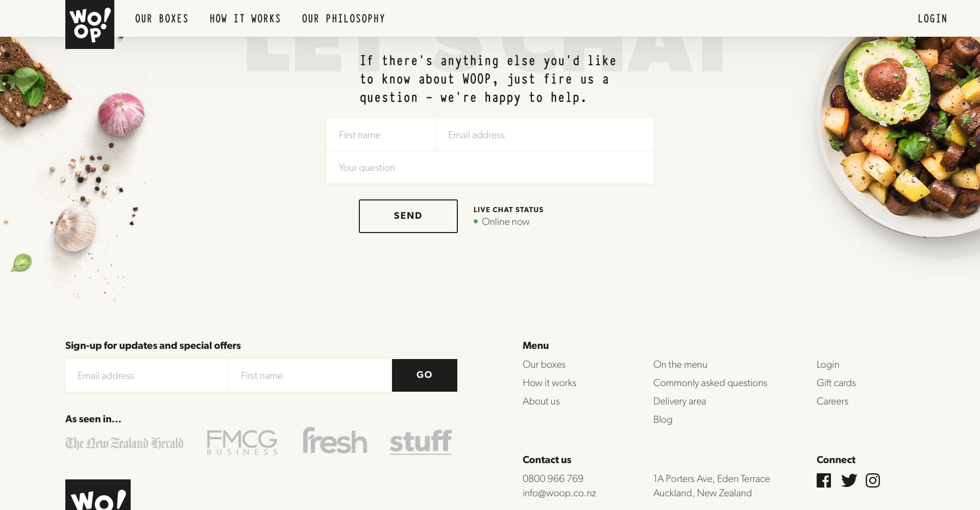This screenshot has height=510, width=980.
Task: Open OUR BOXES in the navigation
Action: (x=162, y=18)
